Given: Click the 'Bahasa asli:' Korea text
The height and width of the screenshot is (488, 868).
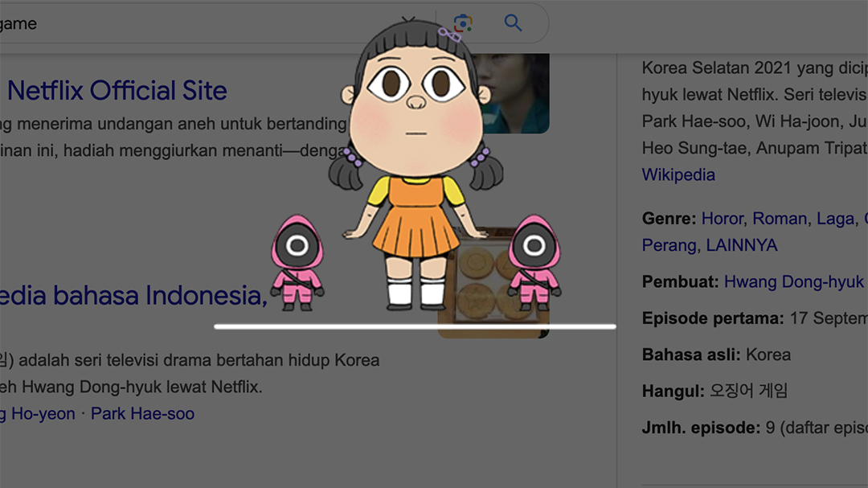Looking at the screenshot, I should click(x=716, y=355).
